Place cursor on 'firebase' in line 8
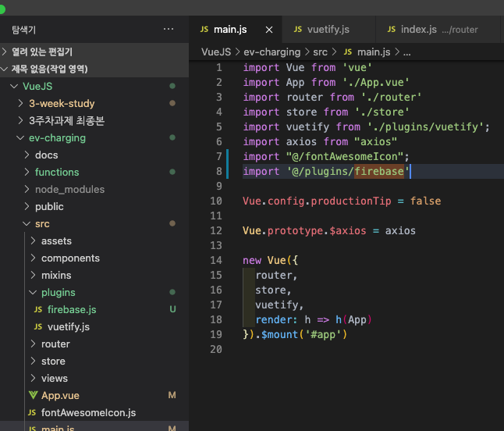Screen dimensions: 504x431 [379, 172]
